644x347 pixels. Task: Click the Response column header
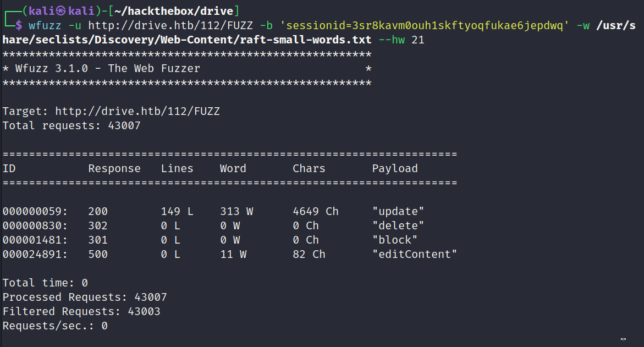[x=114, y=169]
